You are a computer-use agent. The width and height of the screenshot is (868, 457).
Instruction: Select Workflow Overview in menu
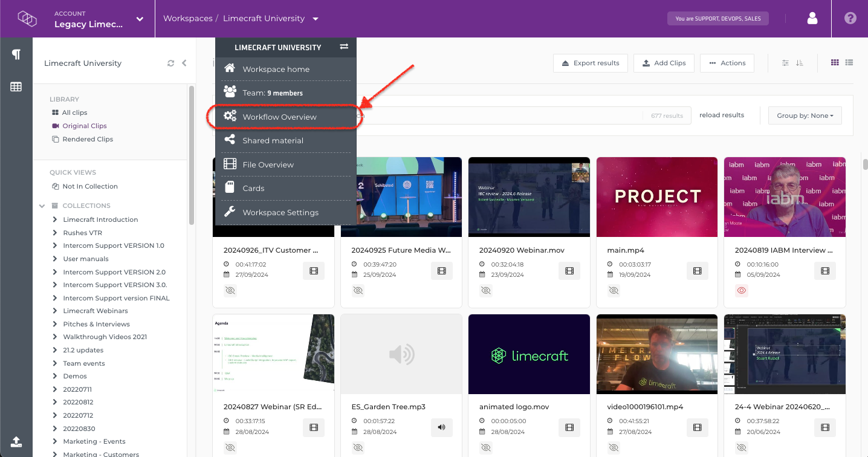click(286, 117)
